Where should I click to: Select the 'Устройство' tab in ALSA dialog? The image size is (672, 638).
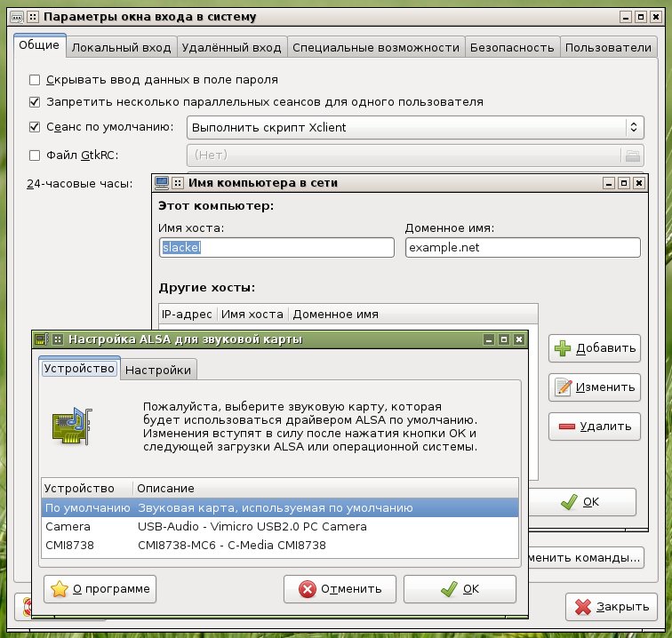79,369
